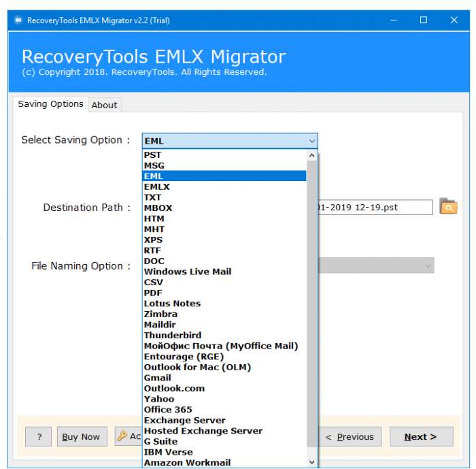Click the Destination Path text field

coord(375,208)
